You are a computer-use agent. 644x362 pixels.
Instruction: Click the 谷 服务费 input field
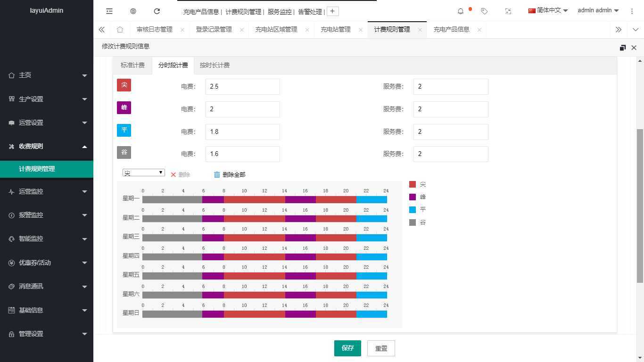click(x=451, y=154)
